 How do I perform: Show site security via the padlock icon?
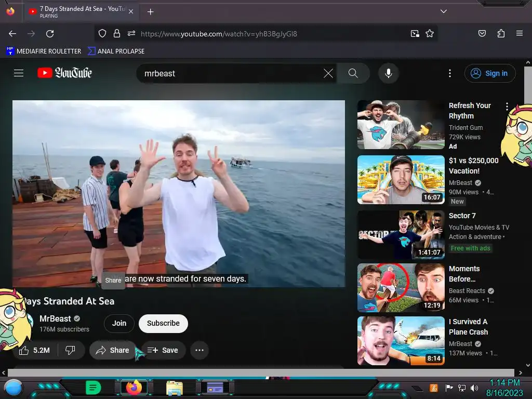[117, 33]
